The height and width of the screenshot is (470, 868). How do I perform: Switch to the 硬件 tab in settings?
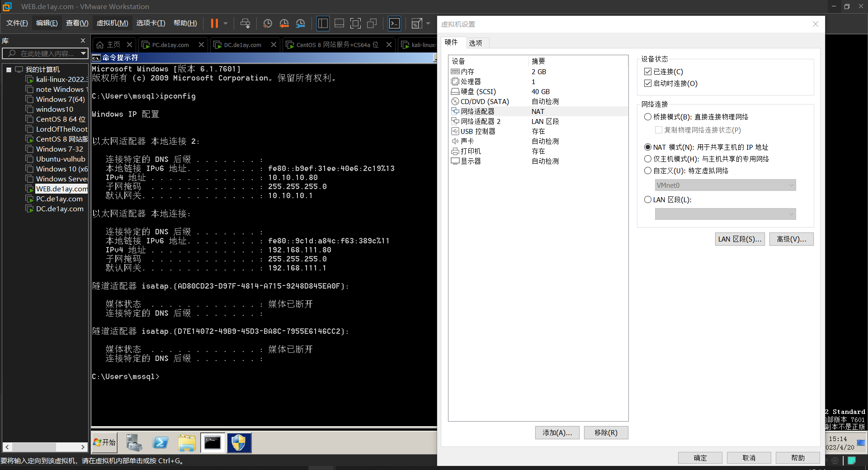[x=451, y=42]
